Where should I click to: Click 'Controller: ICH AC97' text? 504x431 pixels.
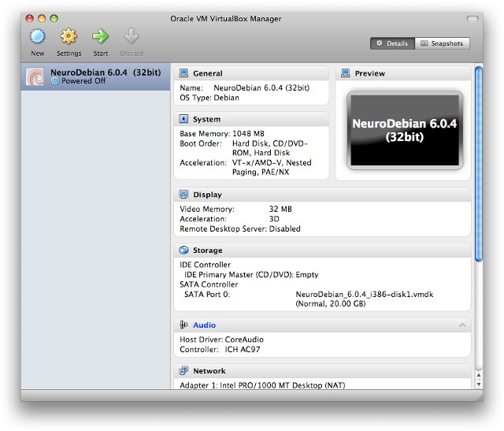tap(220, 349)
